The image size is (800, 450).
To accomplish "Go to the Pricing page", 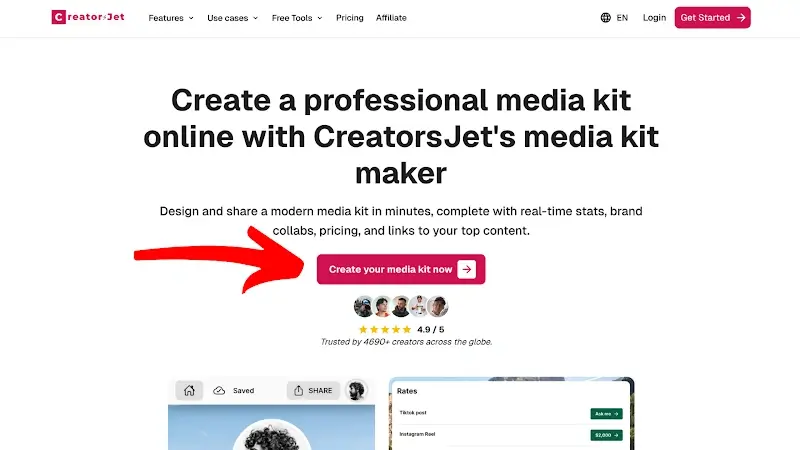I will 350,18.
